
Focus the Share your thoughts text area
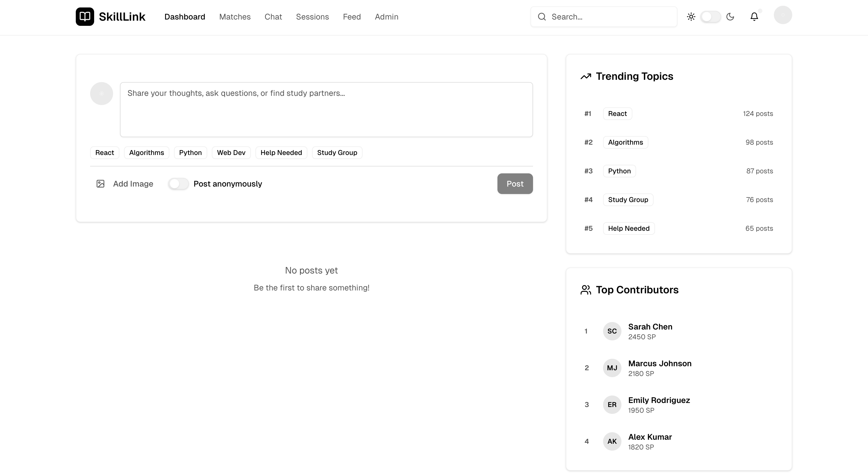pyautogui.click(x=326, y=109)
